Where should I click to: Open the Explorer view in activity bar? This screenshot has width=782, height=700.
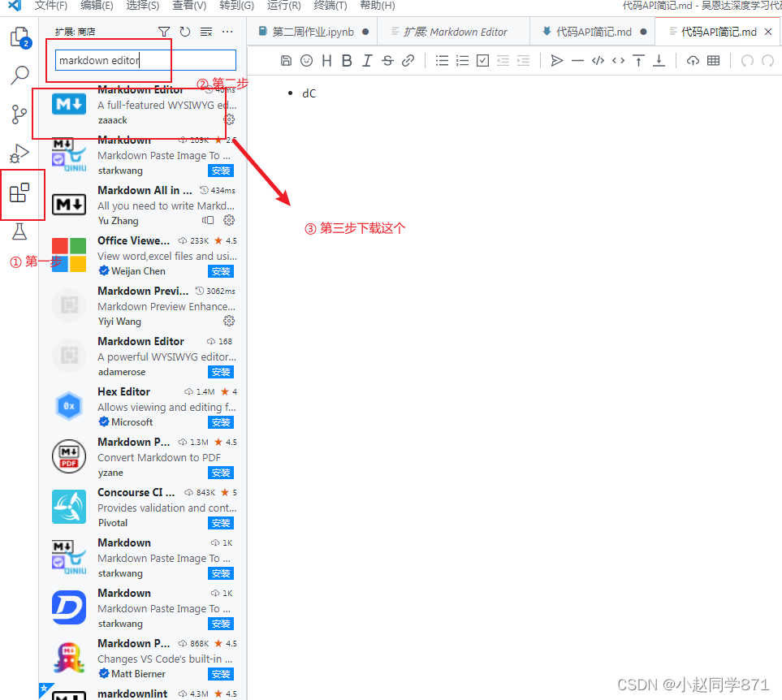[20, 37]
